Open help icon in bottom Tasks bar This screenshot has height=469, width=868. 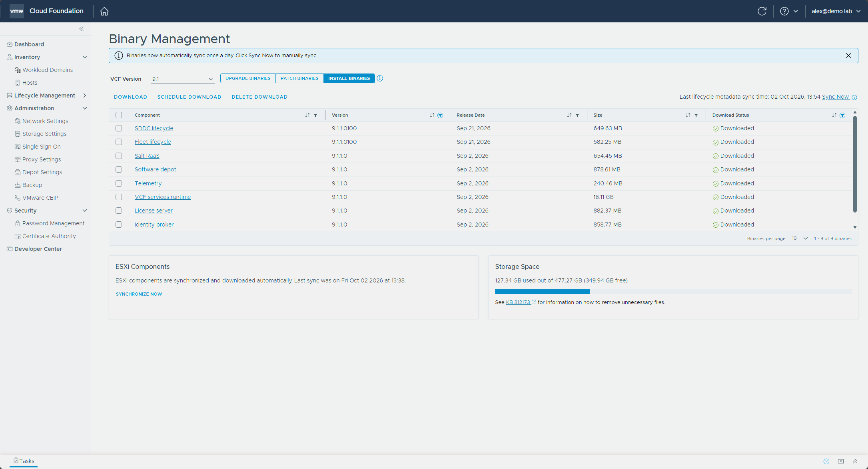[x=826, y=461]
